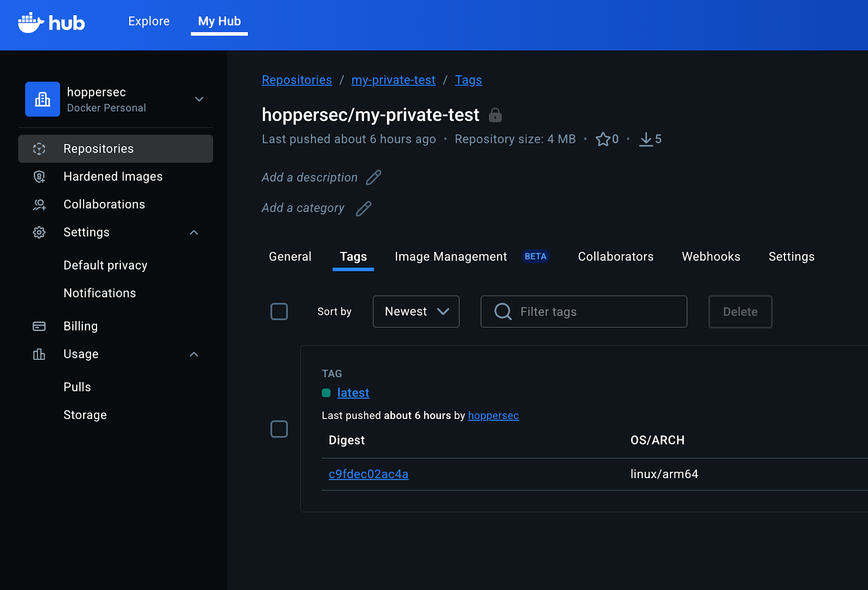Open the repository Settings tab
The height and width of the screenshot is (590, 868).
coord(792,257)
